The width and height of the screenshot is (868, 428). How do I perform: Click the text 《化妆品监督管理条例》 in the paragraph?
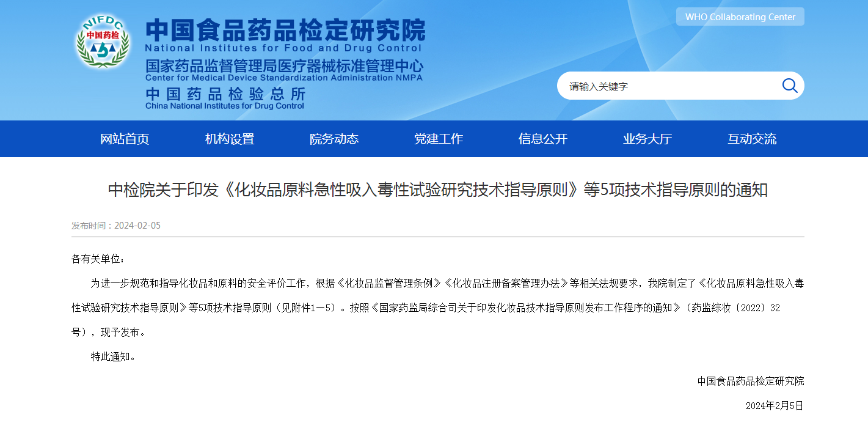(x=389, y=284)
